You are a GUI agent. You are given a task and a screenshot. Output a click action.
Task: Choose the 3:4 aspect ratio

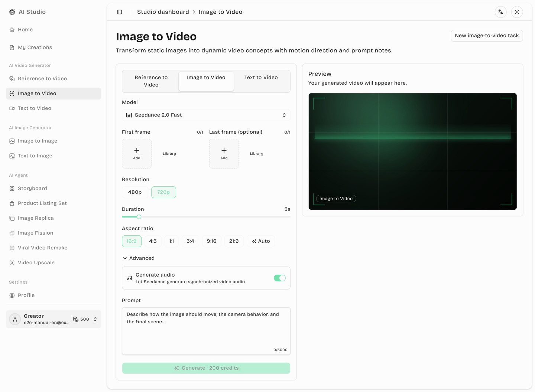point(190,241)
